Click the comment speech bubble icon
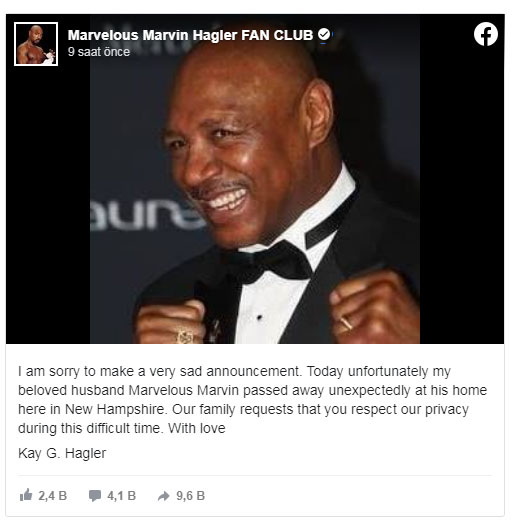518x527 pixels. [95, 495]
